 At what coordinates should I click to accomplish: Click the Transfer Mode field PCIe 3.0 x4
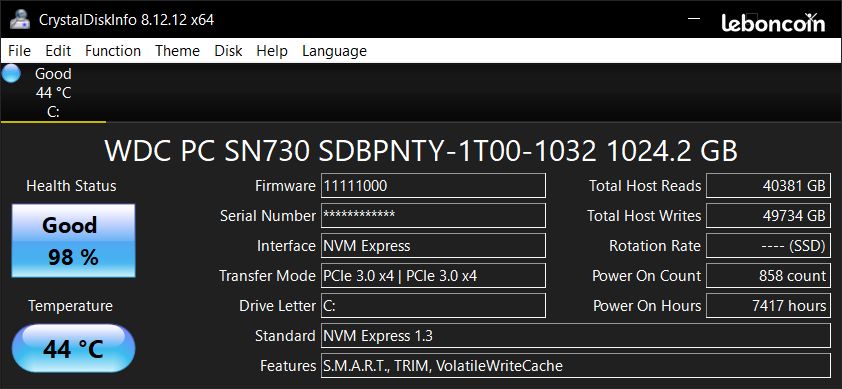click(433, 276)
